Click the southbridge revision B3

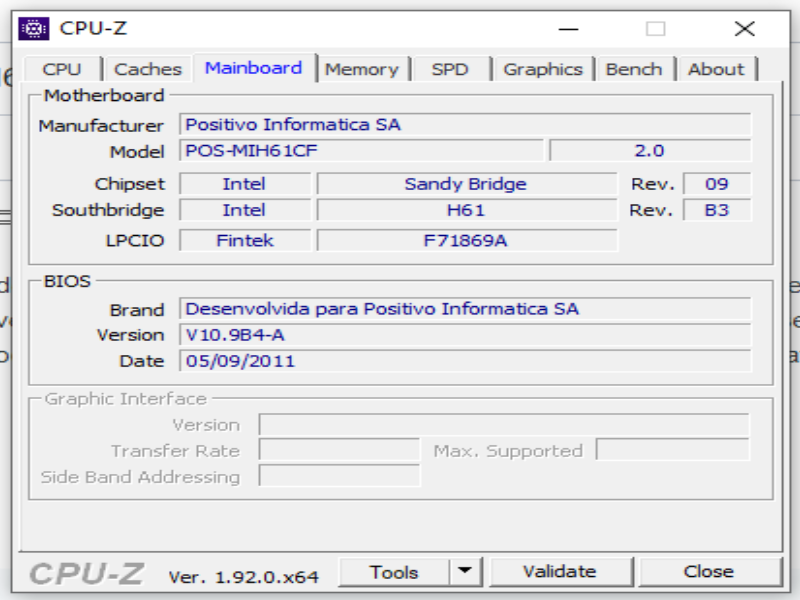pos(717,210)
